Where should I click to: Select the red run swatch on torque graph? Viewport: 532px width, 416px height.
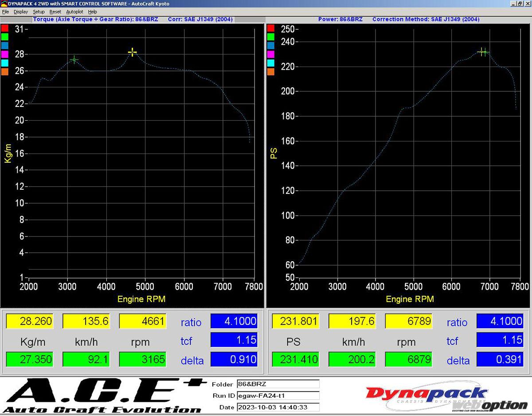coord(4,28)
